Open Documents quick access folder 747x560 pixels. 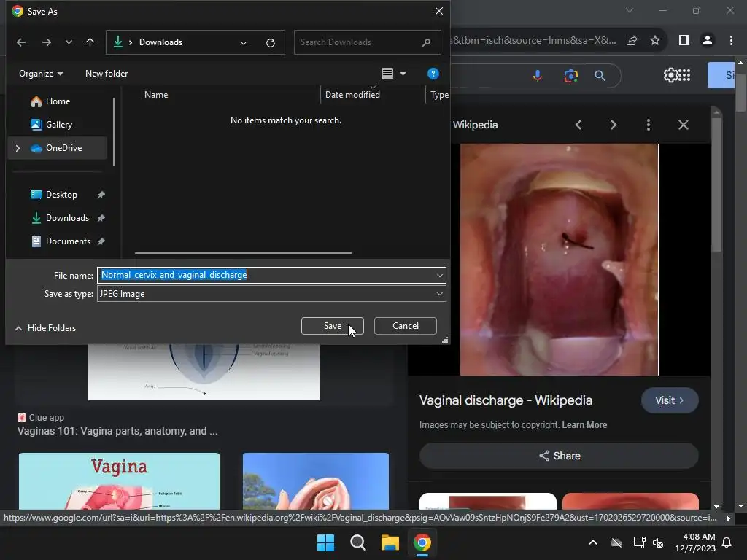pyautogui.click(x=68, y=241)
